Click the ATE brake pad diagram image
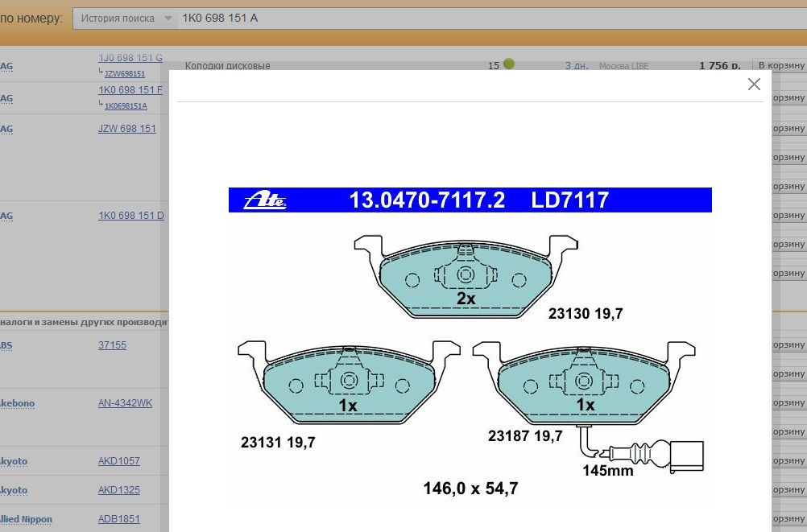 (x=470, y=348)
